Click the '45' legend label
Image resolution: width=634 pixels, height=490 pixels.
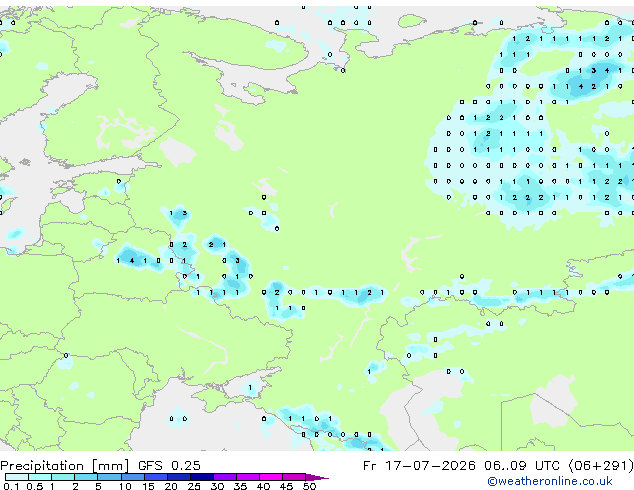click(287, 486)
